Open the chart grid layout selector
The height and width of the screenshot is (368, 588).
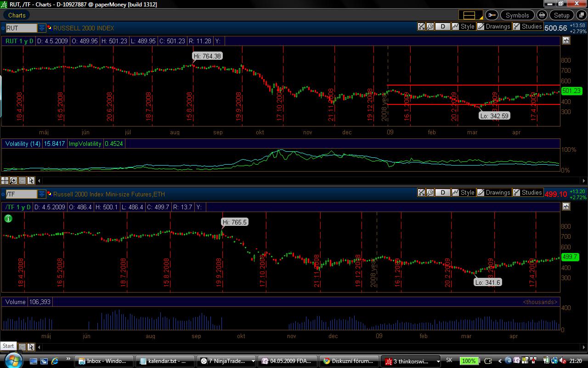[471, 15]
